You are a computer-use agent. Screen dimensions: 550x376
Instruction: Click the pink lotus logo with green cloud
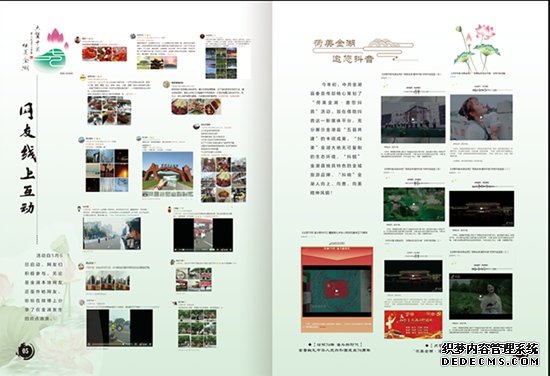[51, 50]
